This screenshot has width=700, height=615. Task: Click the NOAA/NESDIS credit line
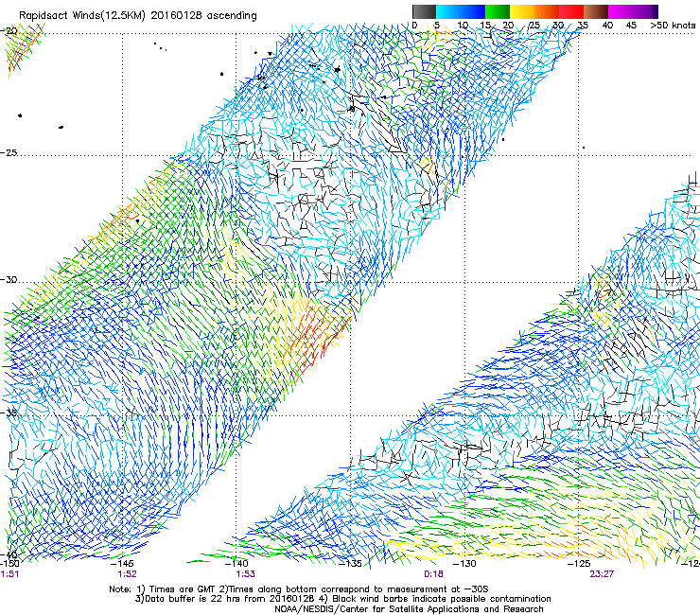click(x=409, y=609)
